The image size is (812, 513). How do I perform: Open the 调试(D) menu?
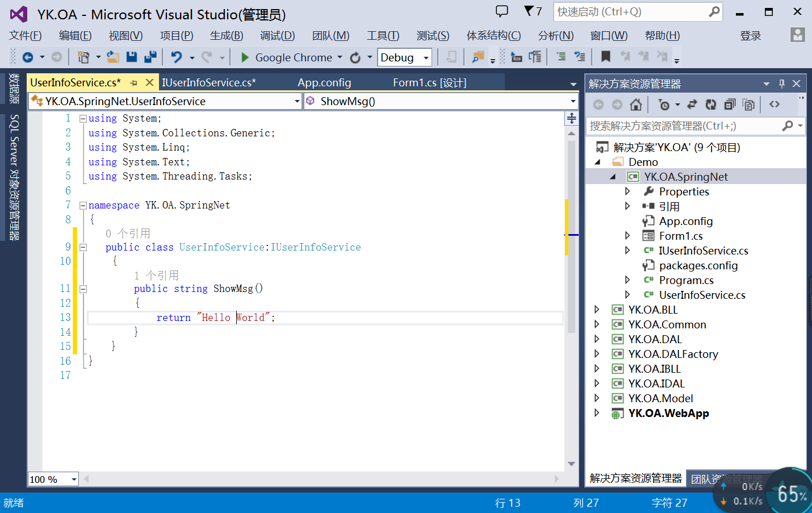[x=278, y=36]
